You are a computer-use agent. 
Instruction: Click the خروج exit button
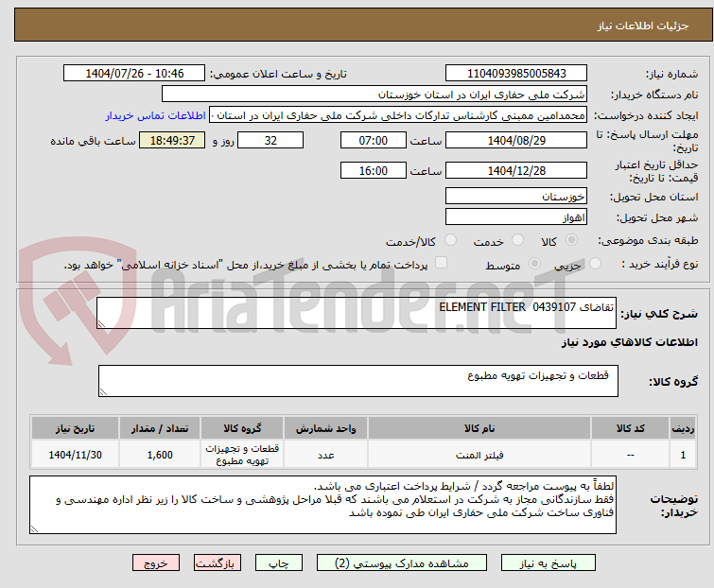pyautogui.click(x=156, y=563)
